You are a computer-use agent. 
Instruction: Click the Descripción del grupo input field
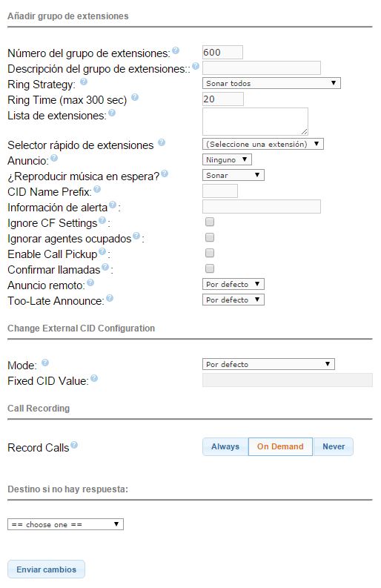click(262, 68)
